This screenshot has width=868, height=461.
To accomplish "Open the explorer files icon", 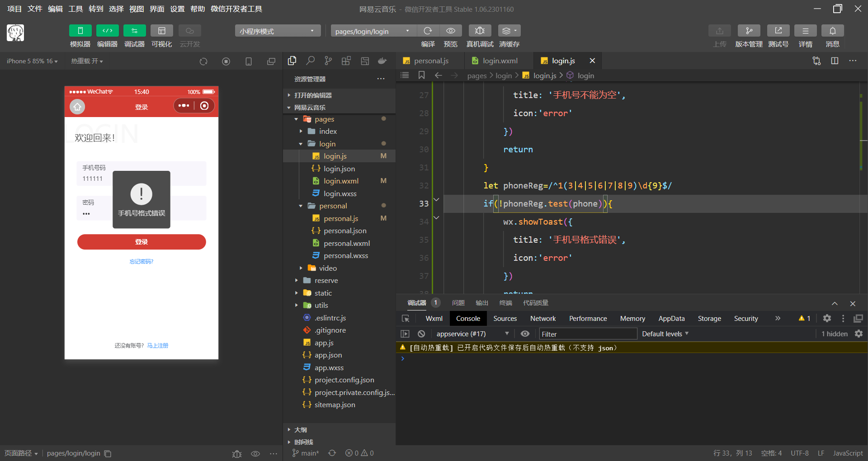I will point(292,61).
